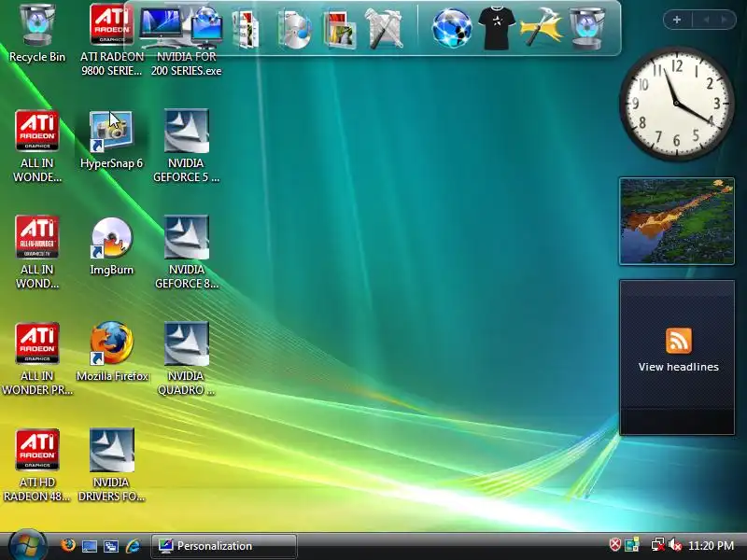This screenshot has width=747, height=560.
Task: Click the CD disc icon in the dock
Action: (x=294, y=30)
